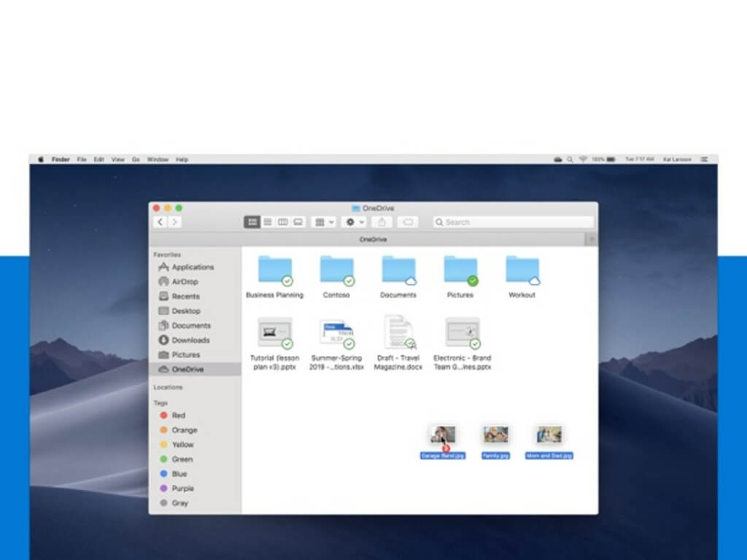Open the Apple menu
This screenshot has height=560, width=747.
click(x=41, y=159)
